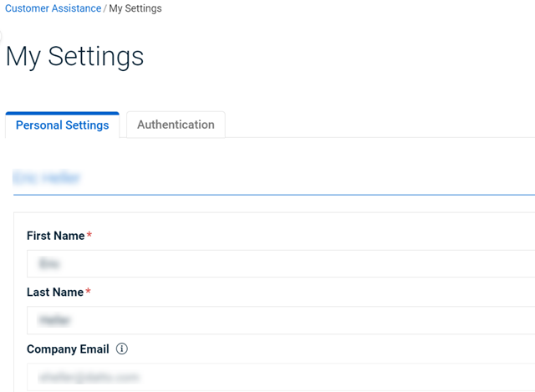
Task: Select the Personal Settings tab
Action: 63,125
